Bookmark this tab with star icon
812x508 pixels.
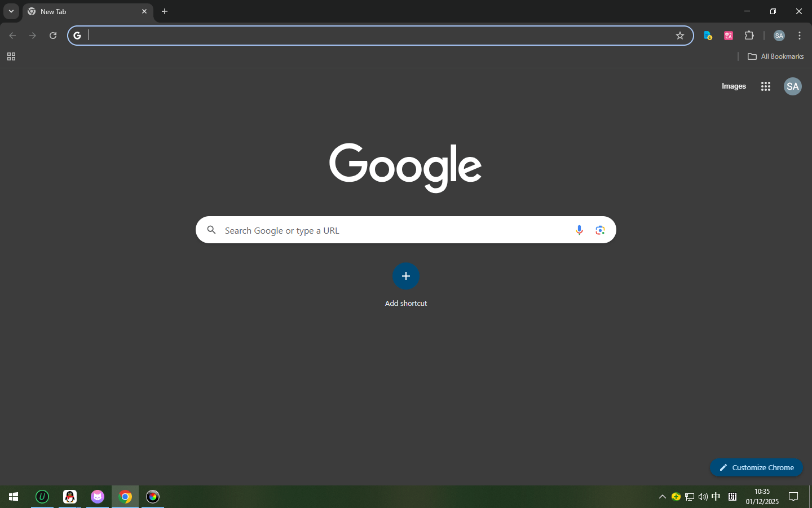point(680,36)
